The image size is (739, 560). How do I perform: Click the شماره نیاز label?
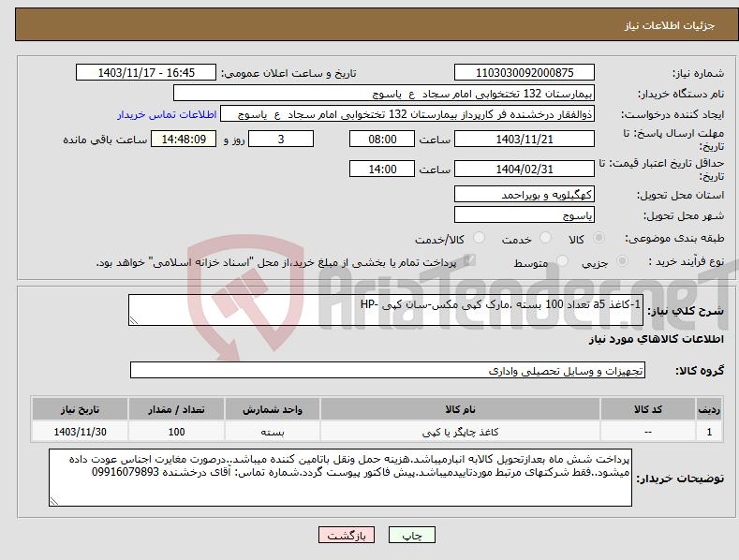[x=698, y=74]
